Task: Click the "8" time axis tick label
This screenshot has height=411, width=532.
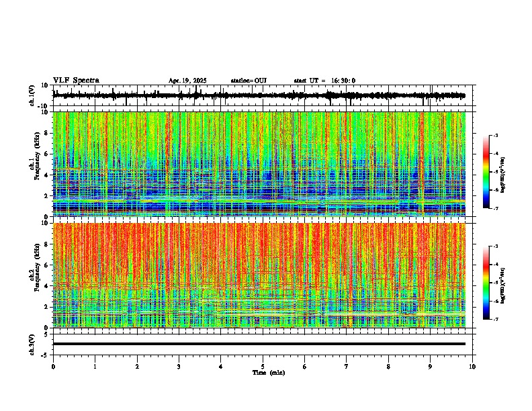Action: tap(388, 367)
